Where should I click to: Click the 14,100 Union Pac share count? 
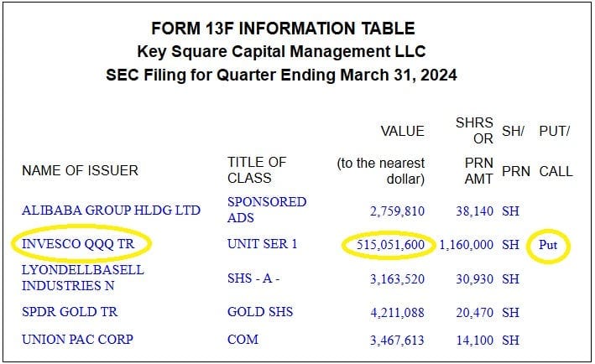[475, 341]
